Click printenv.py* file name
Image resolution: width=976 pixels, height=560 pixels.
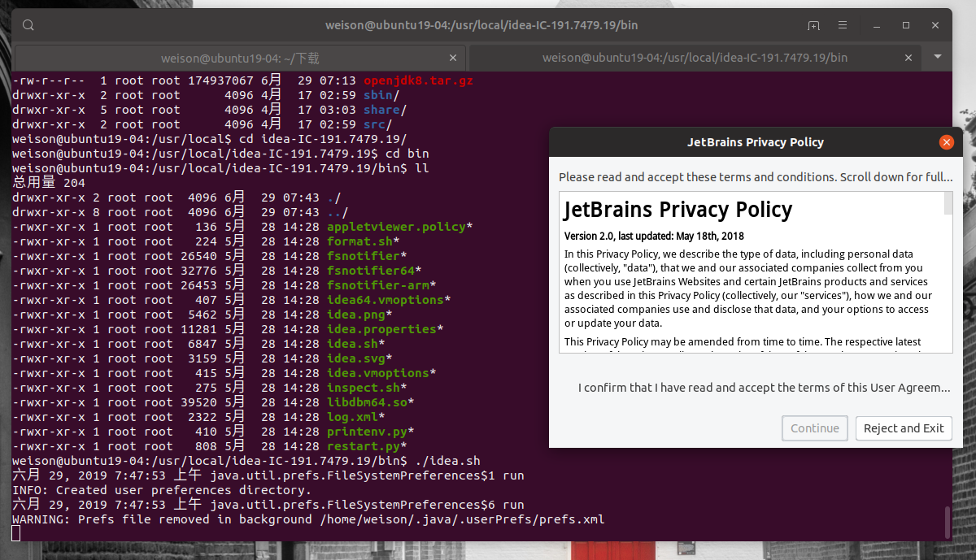tap(371, 432)
